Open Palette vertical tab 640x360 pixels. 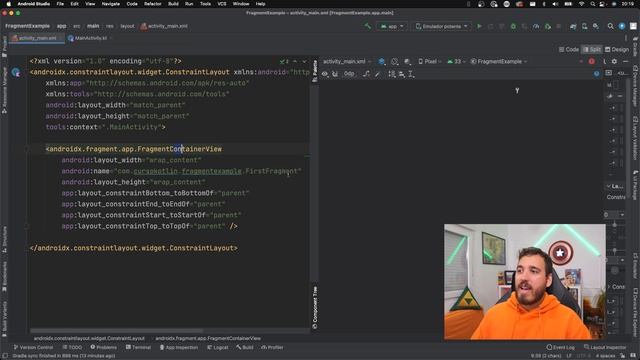[315, 71]
